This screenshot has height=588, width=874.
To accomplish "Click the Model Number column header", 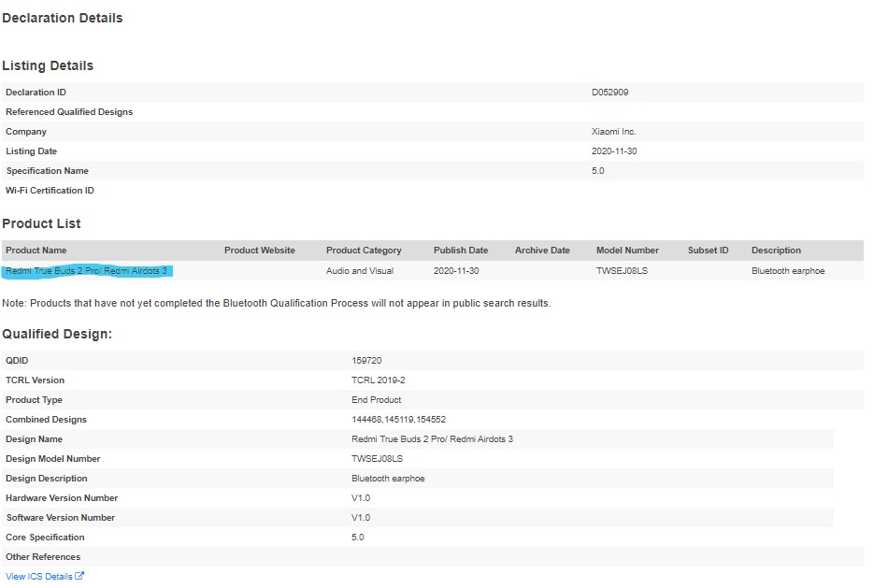I will (627, 251).
